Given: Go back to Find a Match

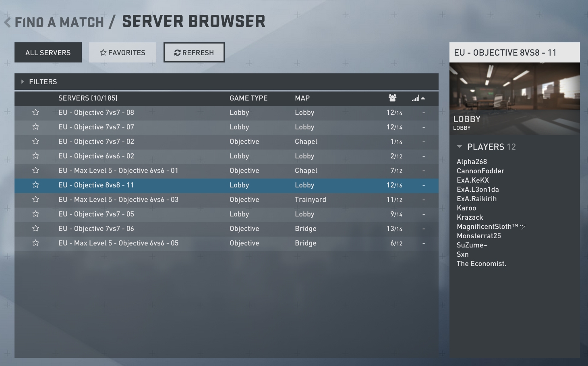Looking at the screenshot, I should click(x=59, y=22).
